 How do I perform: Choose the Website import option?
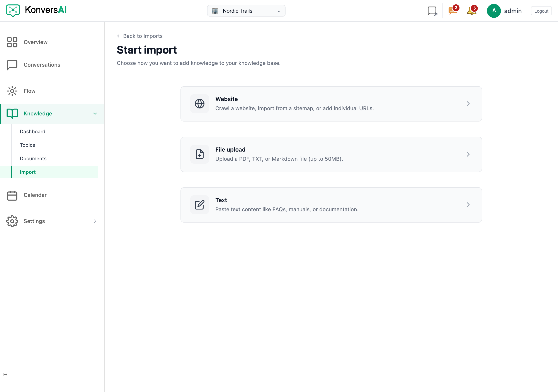331,104
